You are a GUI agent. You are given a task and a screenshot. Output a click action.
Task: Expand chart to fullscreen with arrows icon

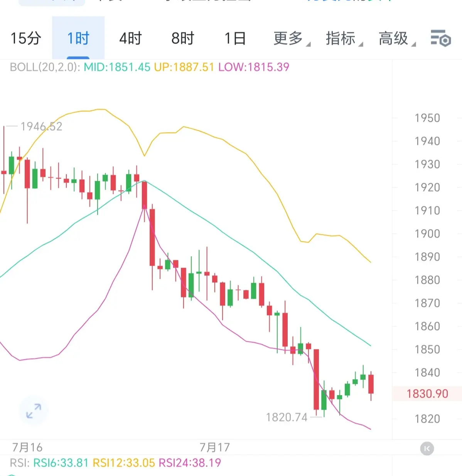pyautogui.click(x=34, y=411)
